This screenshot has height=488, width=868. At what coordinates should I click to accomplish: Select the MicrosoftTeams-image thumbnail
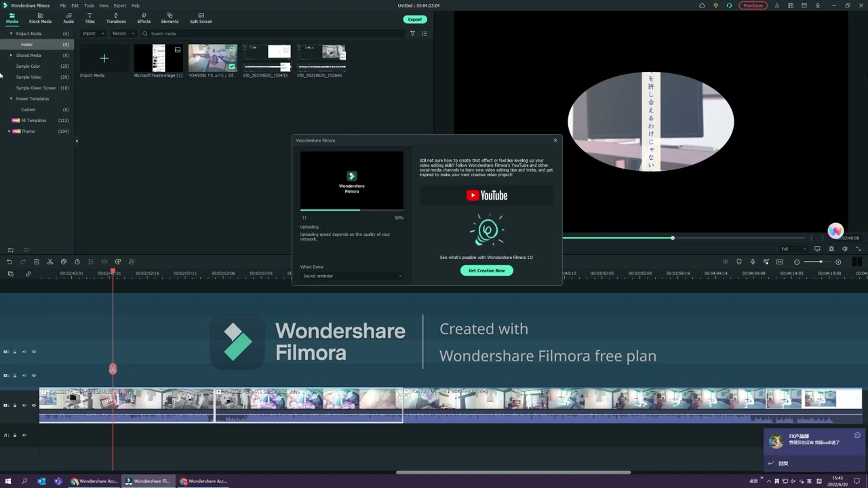click(158, 58)
